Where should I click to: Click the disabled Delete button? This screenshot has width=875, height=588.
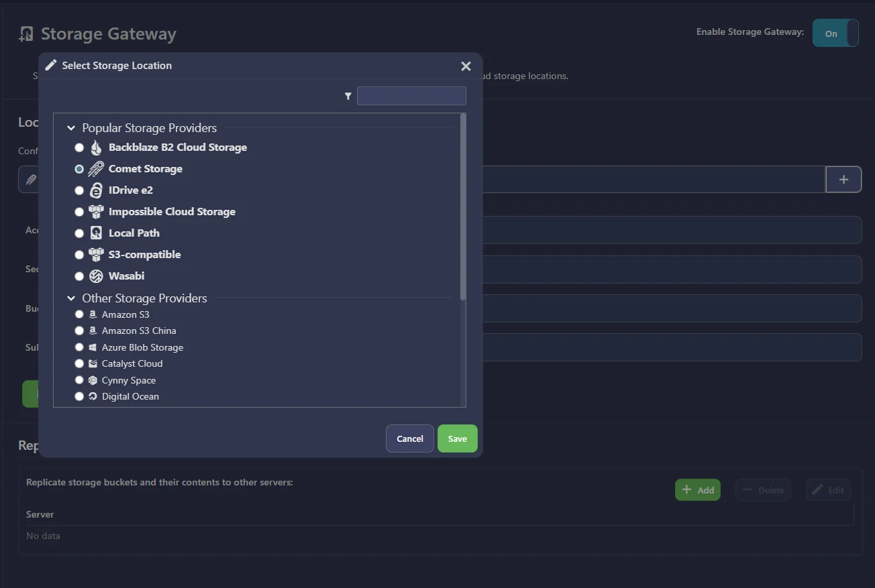coord(764,490)
